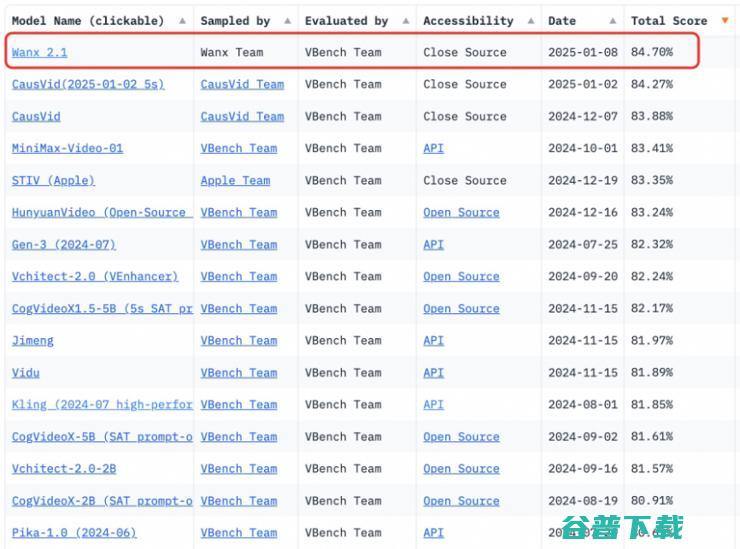Image resolution: width=740 pixels, height=549 pixels.
Task: Open the HunyuanVideo model link
Action: (102, 212)
